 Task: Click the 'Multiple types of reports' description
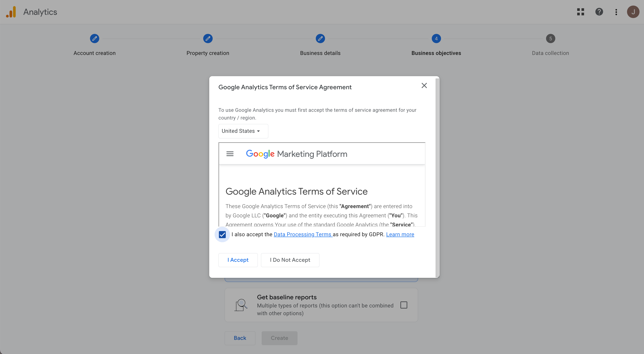coord(325,309)
